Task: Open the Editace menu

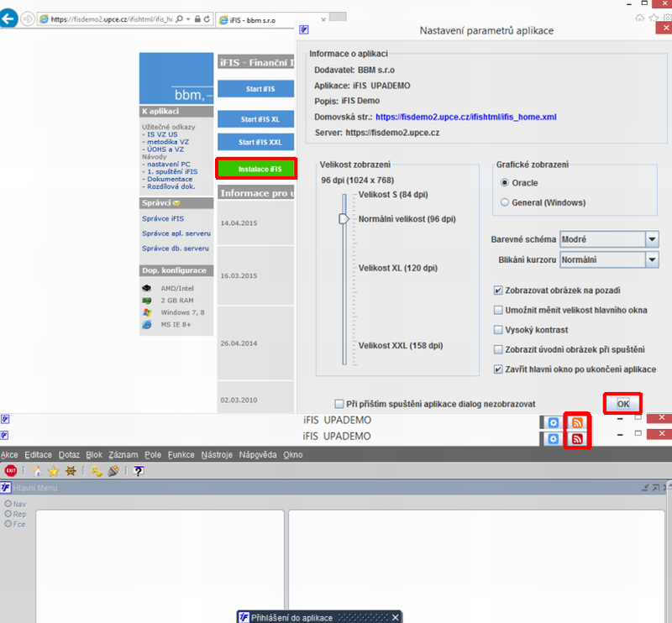Action: pos(38,454)
